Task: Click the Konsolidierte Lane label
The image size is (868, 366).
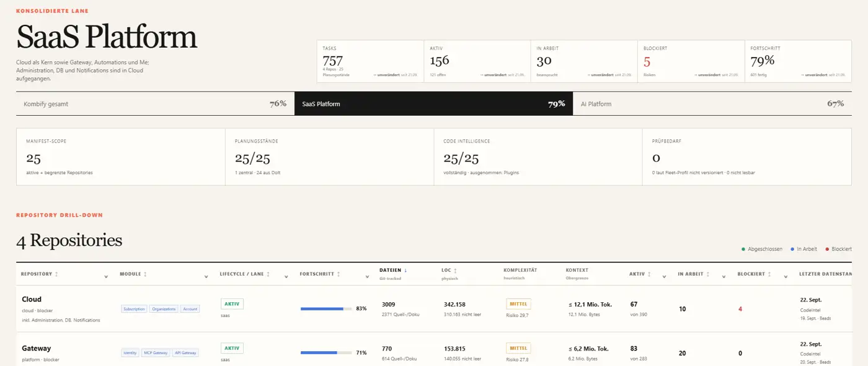Action: 52,11
